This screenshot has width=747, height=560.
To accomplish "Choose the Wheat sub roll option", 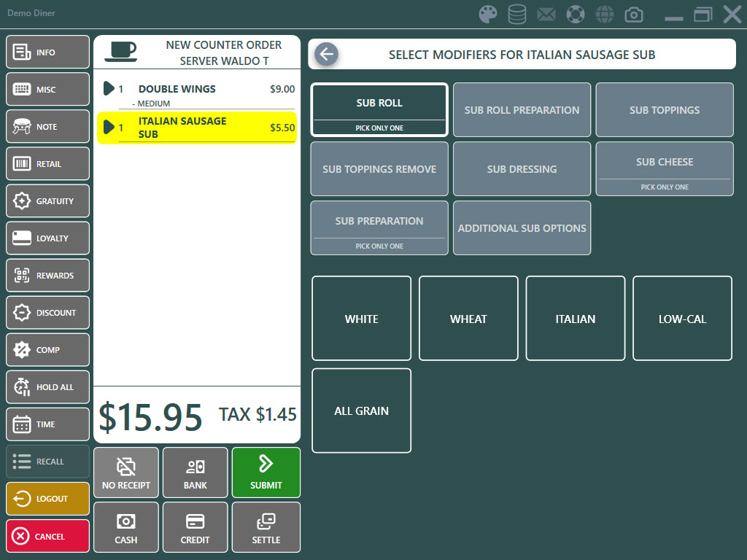I will [468, 319].
